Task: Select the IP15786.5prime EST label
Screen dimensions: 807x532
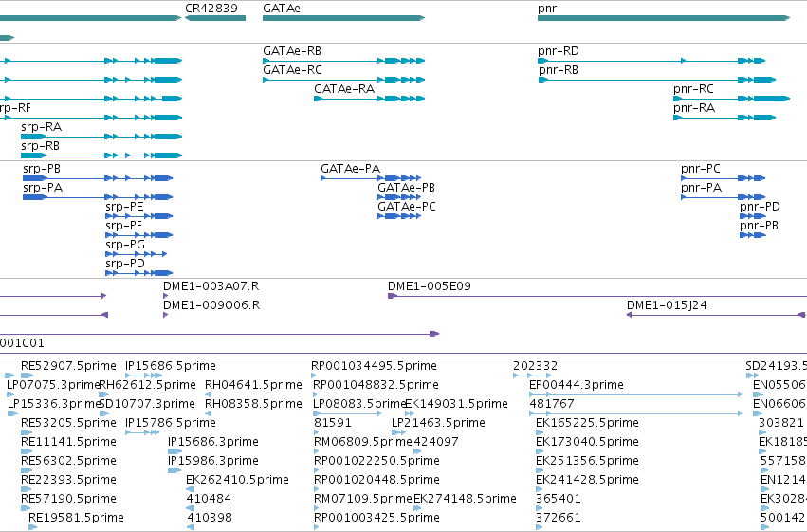Action: (x=171, y=424)
